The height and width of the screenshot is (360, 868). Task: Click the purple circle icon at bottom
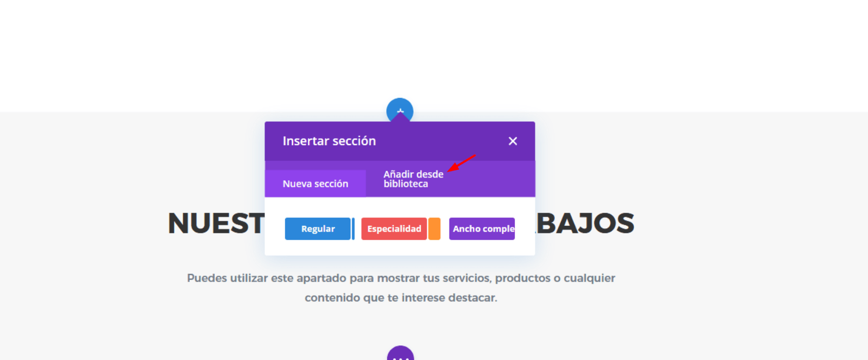click(x=401, y=354)
